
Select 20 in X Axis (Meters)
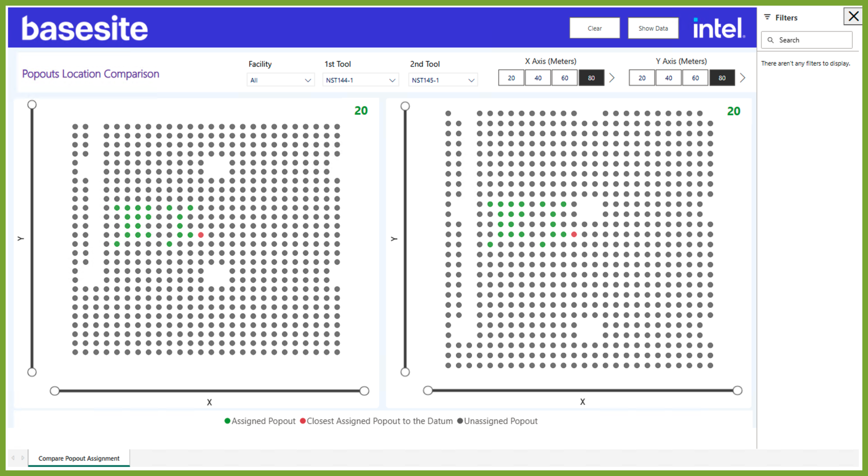coord(511,78)
